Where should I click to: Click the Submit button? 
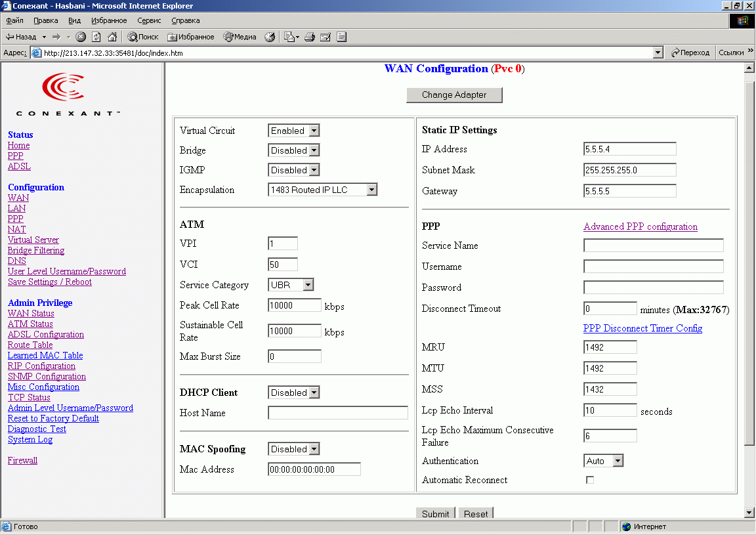435,513
